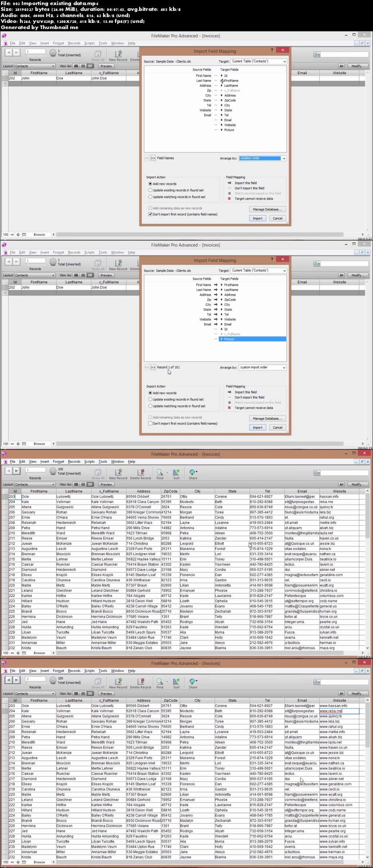
Task: Click the mapping arrow between Email and Email
Action: point(216,324)
